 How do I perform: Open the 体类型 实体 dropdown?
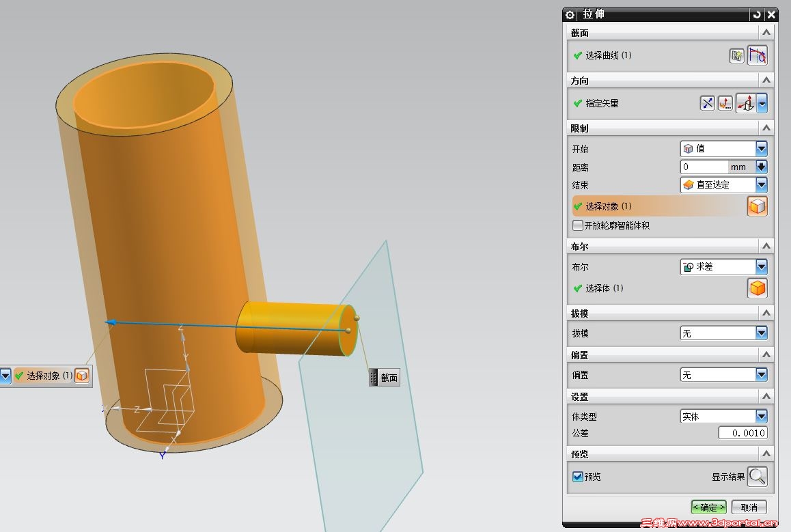761,416
